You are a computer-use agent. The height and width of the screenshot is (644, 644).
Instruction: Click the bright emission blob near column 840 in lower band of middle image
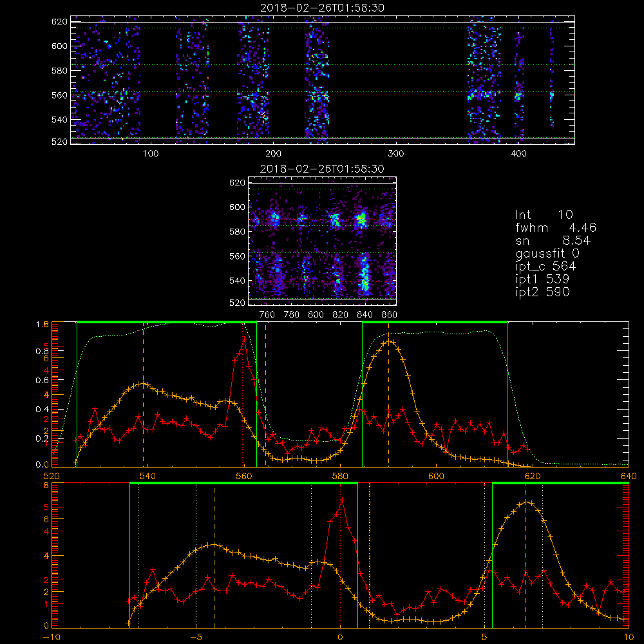pyautogui.click(x=364, y=274)
